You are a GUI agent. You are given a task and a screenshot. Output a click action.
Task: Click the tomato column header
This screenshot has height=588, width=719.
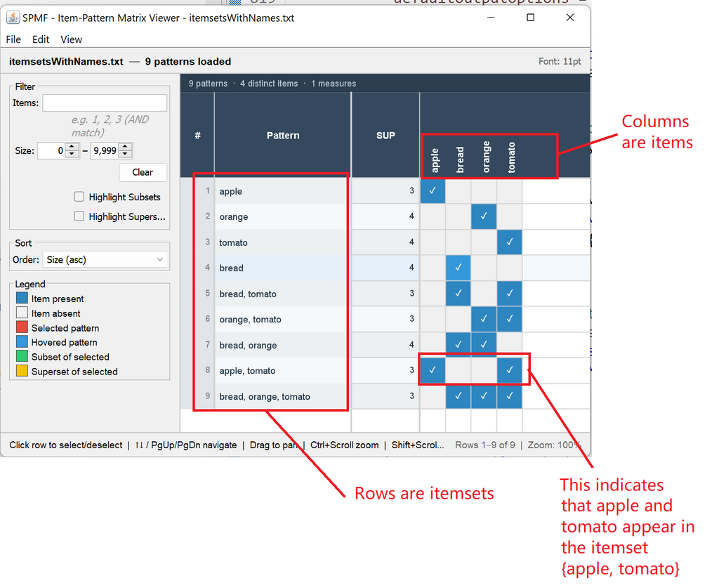pyautogui.click(x=512, y=157)
